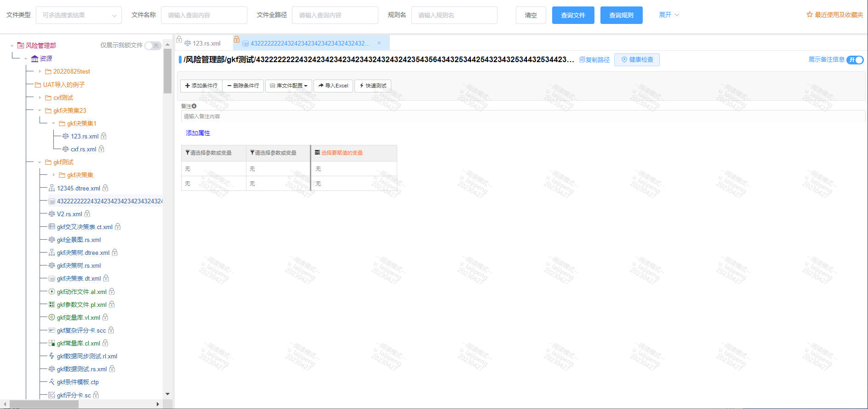Click the 查询文件 button
The image size is (868, 409).
pyautogui.click(x=573, y=15)
